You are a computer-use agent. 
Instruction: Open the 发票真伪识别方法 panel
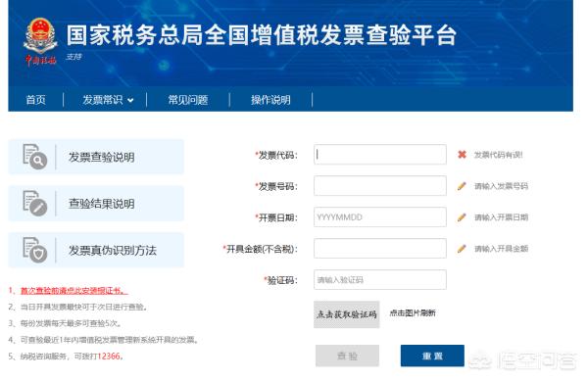click(96, 250)
